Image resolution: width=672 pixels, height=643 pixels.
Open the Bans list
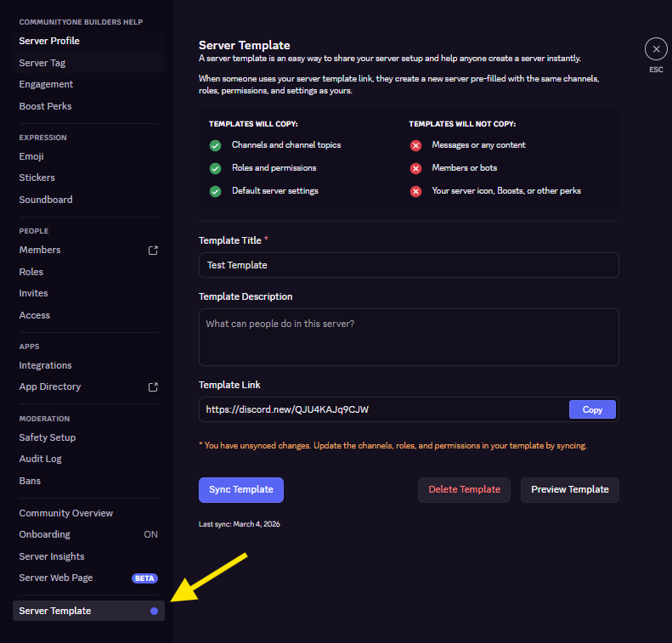click(88, 481)
